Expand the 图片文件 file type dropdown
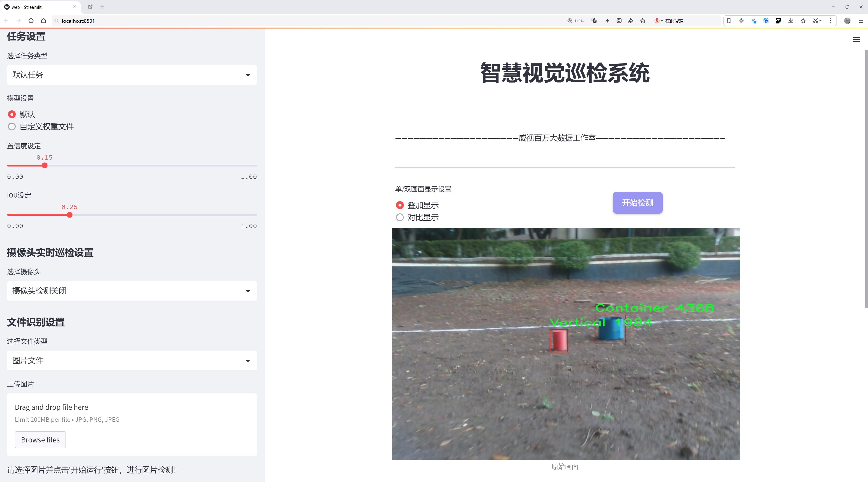 pos(132,361)
